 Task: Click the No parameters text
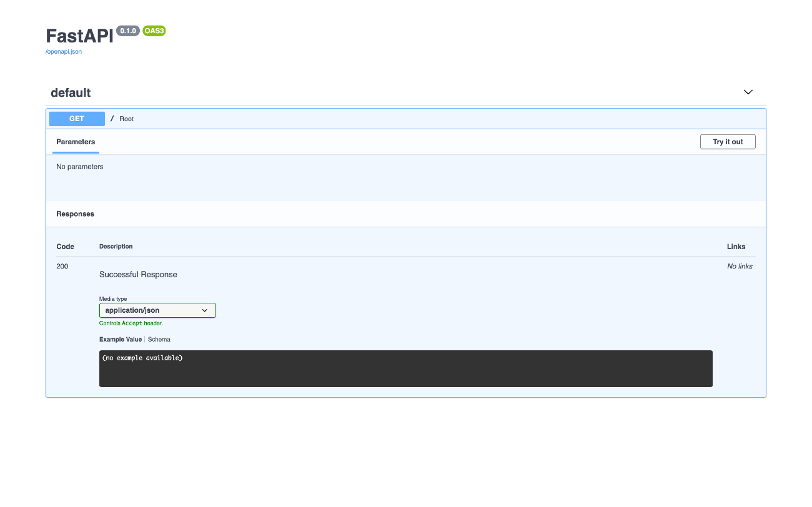click(x=80, y=167)
